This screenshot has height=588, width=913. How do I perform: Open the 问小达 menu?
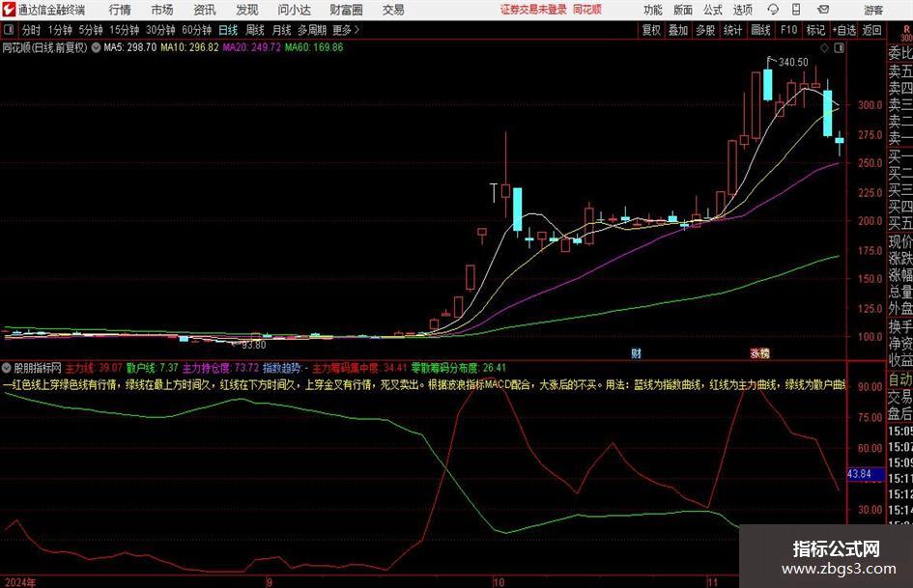coord(294,10)
